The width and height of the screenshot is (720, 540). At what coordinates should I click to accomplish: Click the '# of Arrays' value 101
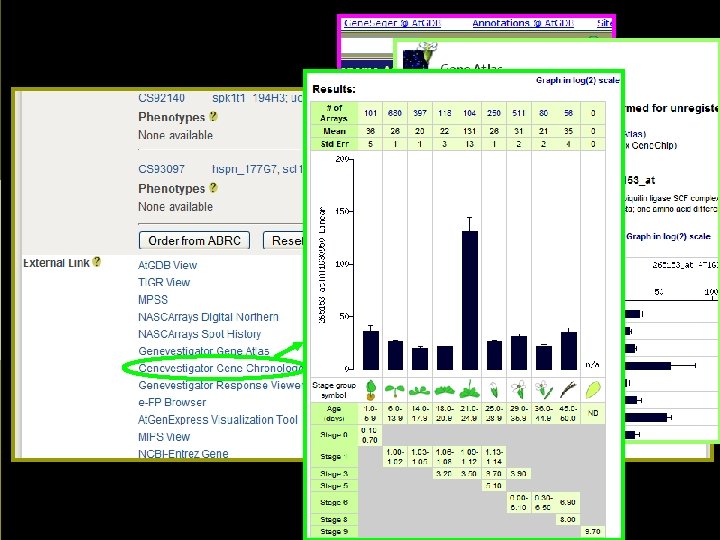[x=371, y=113]
